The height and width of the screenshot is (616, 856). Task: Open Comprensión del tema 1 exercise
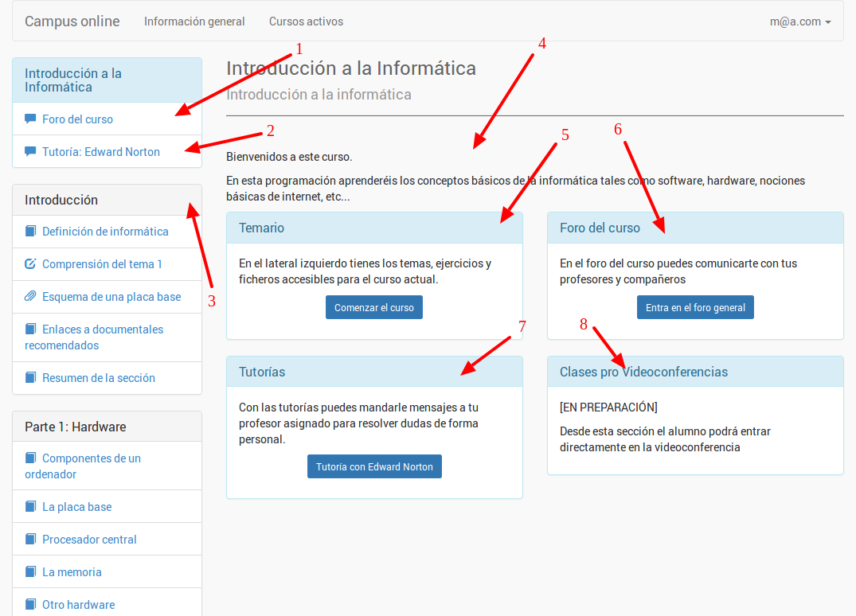point(107,264)
